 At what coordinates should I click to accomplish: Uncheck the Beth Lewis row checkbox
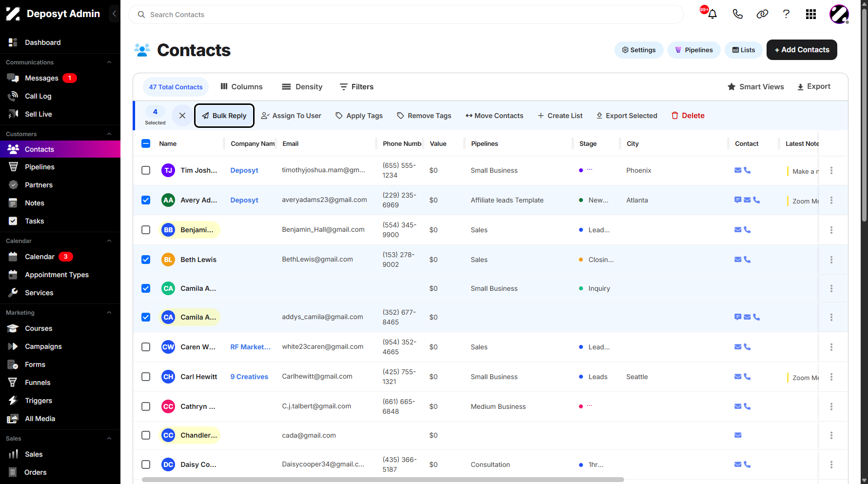[146, 260]
